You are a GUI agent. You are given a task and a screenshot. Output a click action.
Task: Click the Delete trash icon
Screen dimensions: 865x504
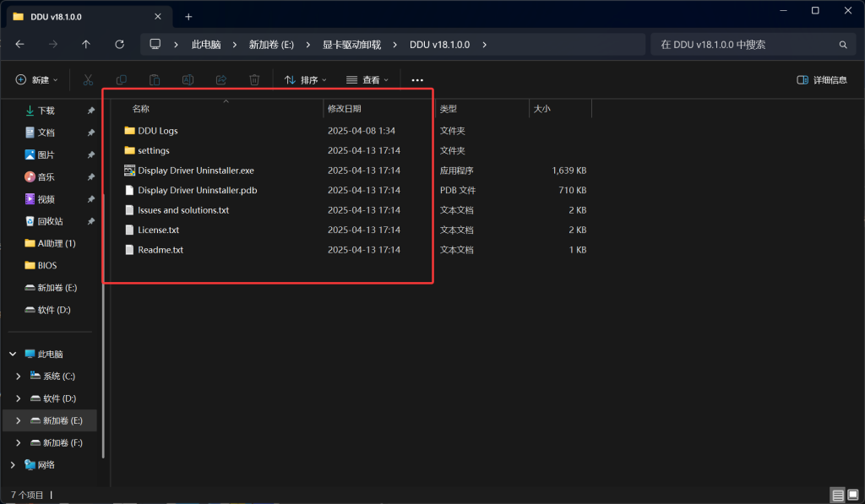pyautogui.click(x=254, y=80)
